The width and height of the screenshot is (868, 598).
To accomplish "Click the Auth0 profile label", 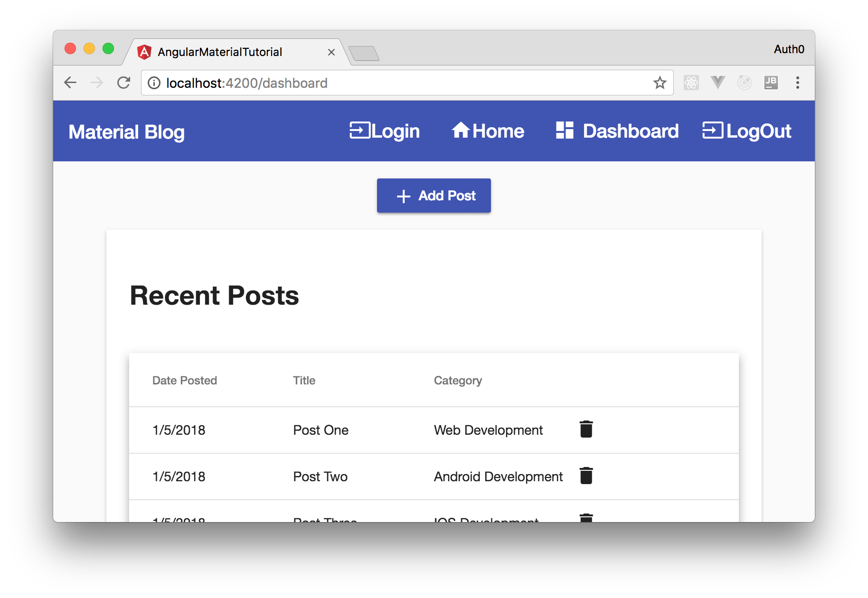I will tap(789, 49).
